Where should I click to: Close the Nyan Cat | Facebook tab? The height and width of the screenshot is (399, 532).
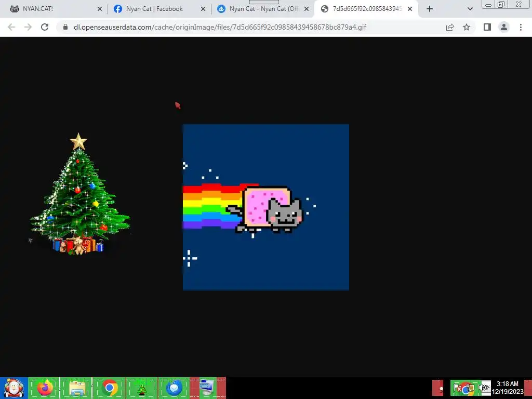pyautogui.click(x=203, y=9)
